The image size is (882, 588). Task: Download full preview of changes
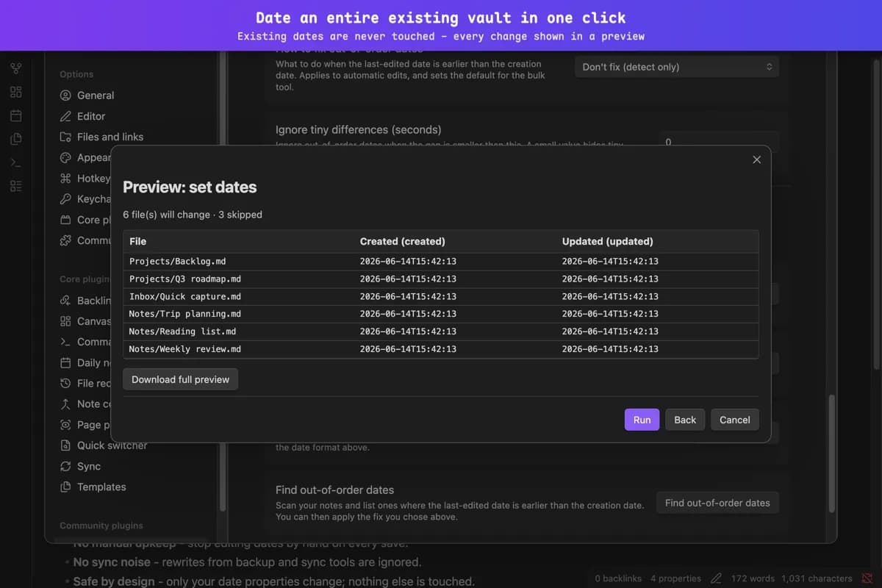pyautogui.click(x=180, y=379)
